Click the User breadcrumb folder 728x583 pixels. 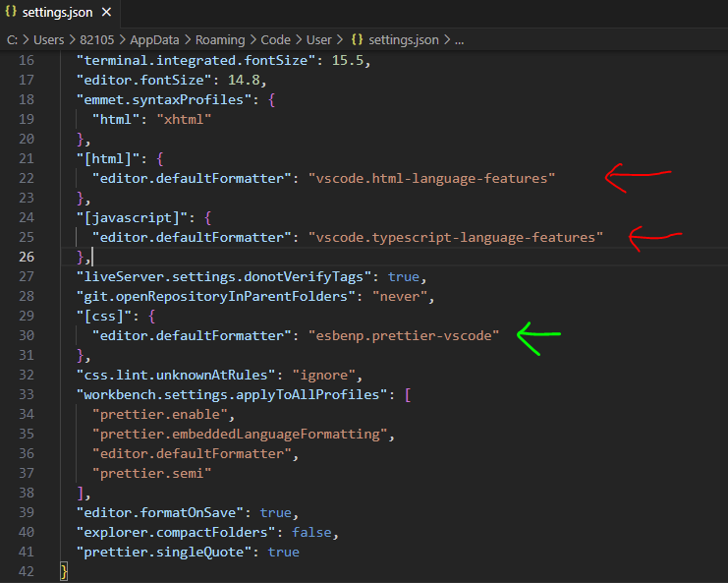tap(319, 40)
